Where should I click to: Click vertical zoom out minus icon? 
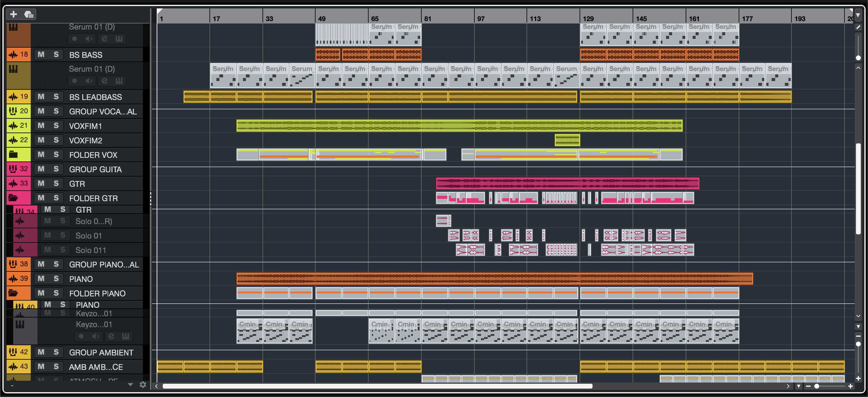point(858,336)
